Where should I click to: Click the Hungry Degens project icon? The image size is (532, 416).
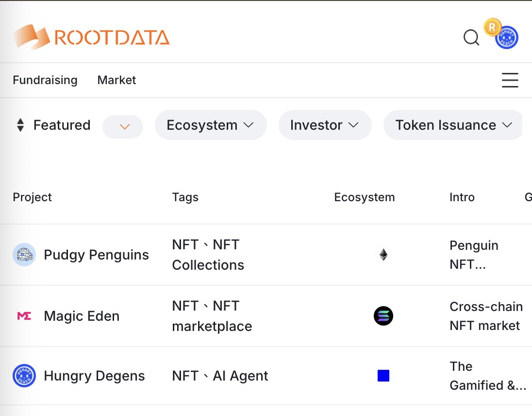(x=24, y=376)
